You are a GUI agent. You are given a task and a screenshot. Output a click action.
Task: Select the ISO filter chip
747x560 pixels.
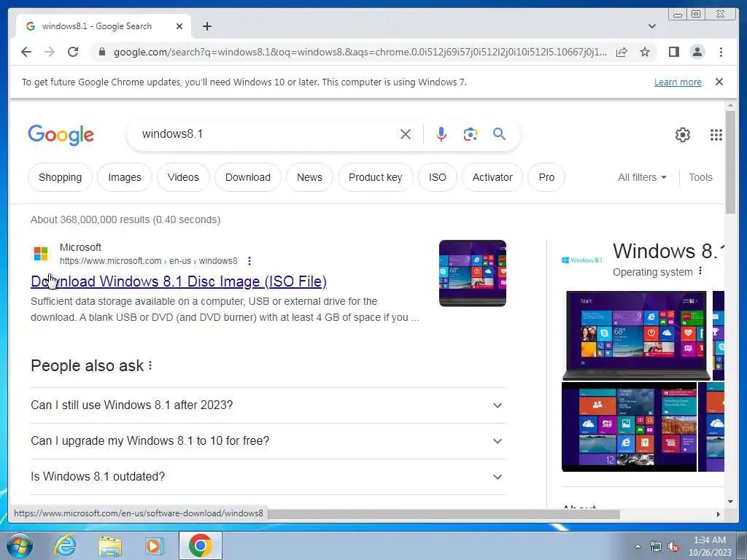pos(438,177)
